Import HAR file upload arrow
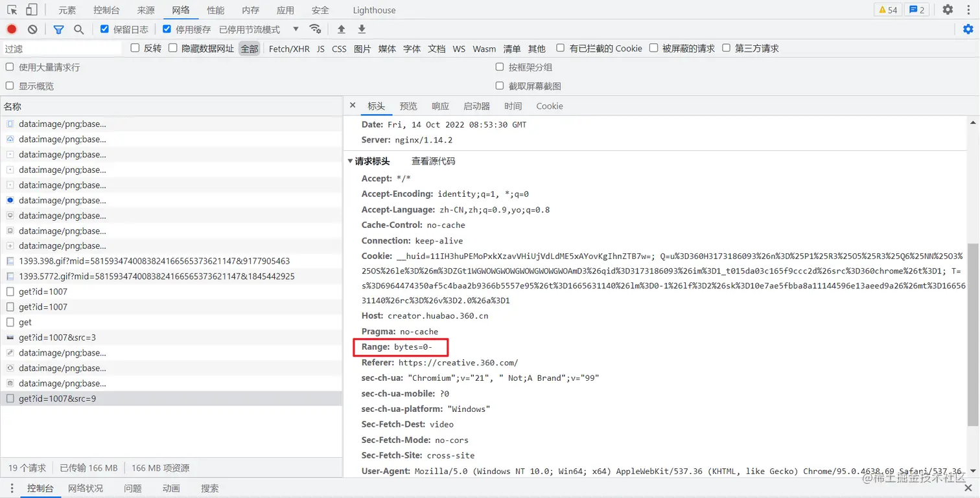980x498 pixels. coord(342,29)
